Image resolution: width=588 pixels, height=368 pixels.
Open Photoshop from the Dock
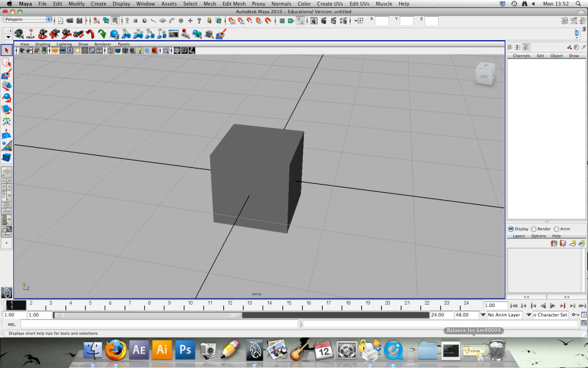click(x=185, y=349)
